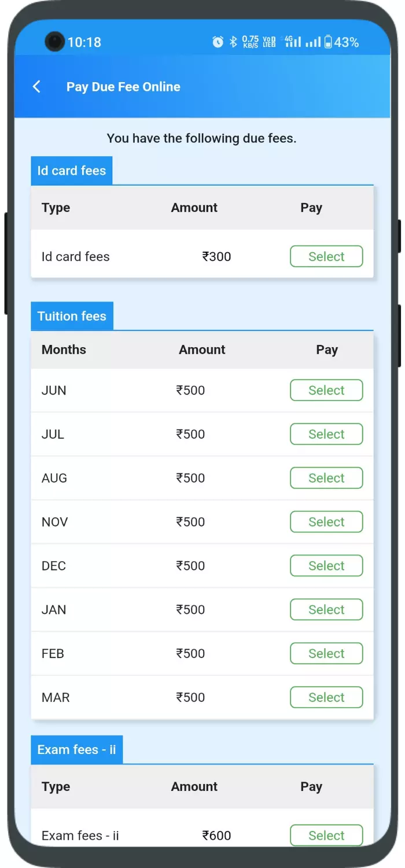This screenshot has height=868, width=405.
Task: Pick DEC tuition fee for payment
Action: pos(326,566)
